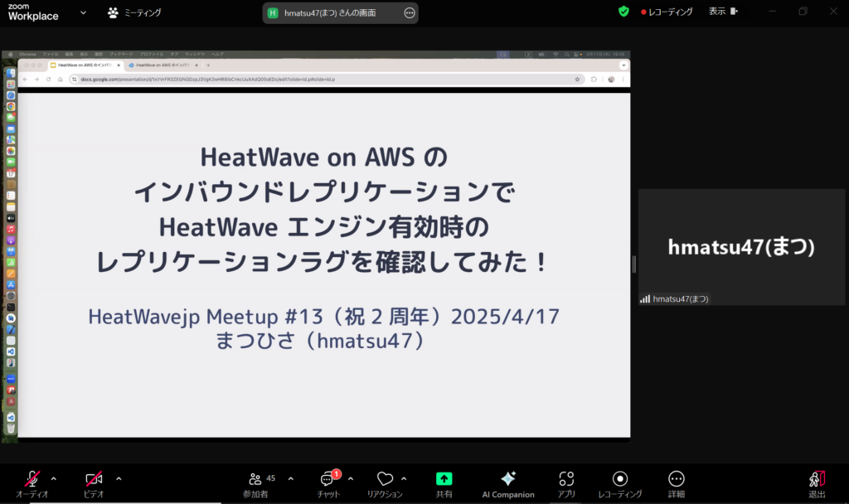Screen dimensions: 849x504
Task: Switch to the Chrome tab with the blue favicon
Action: point(163,65)
